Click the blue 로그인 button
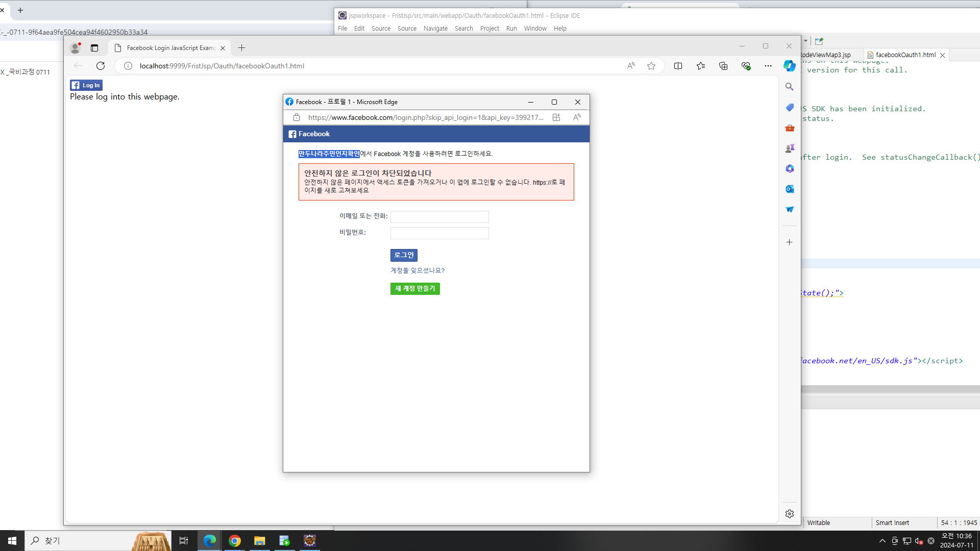 [x=404, y=255]
